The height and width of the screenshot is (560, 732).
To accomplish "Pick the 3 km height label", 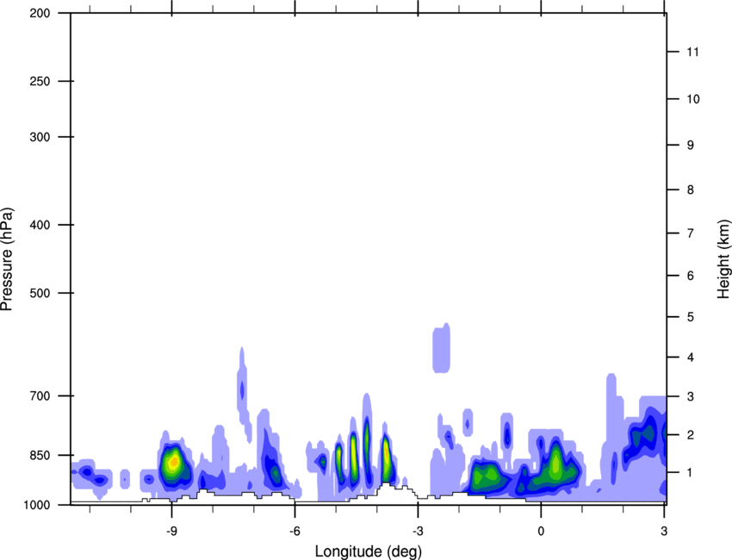I will click(x=691, y=396).
